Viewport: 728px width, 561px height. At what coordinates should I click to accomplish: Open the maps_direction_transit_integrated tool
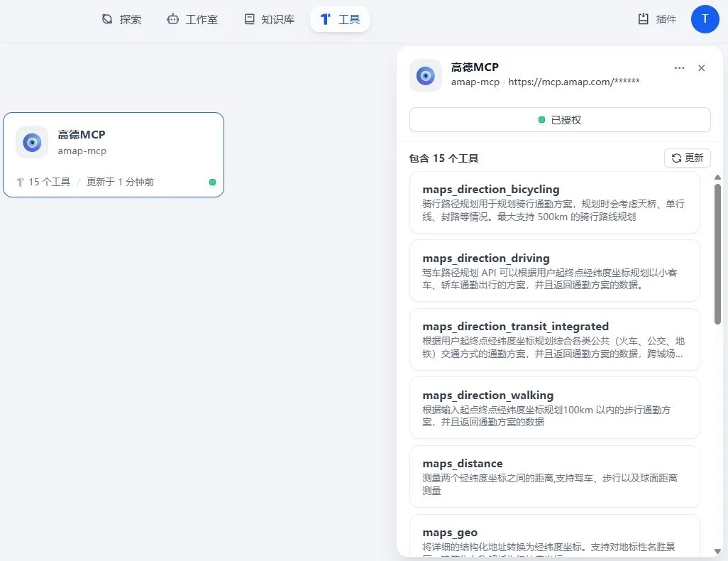pos(554,339)
